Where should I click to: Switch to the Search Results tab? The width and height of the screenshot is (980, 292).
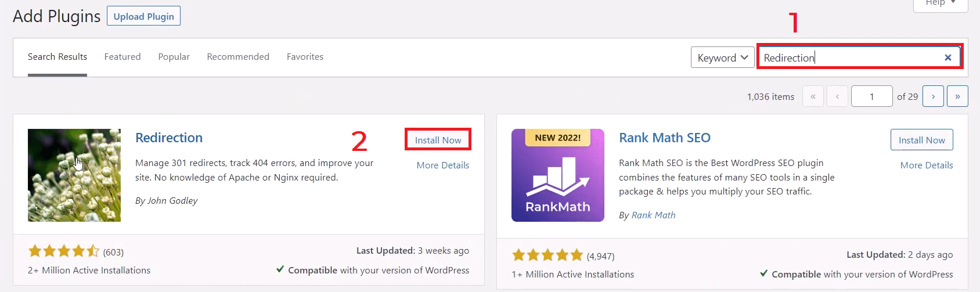(x=57, y=57)
